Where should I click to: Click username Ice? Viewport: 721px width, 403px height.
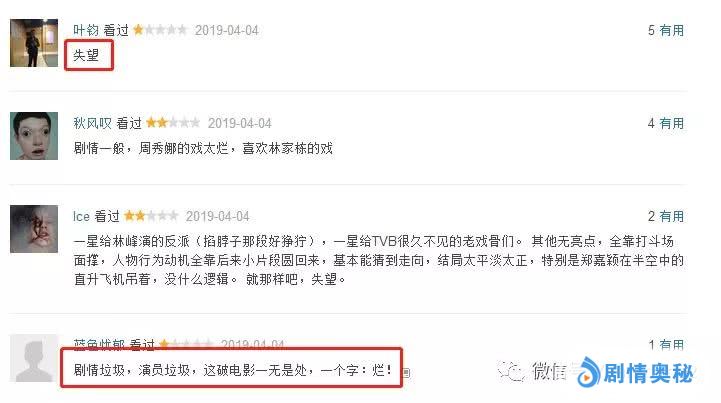tap(81, 216)
